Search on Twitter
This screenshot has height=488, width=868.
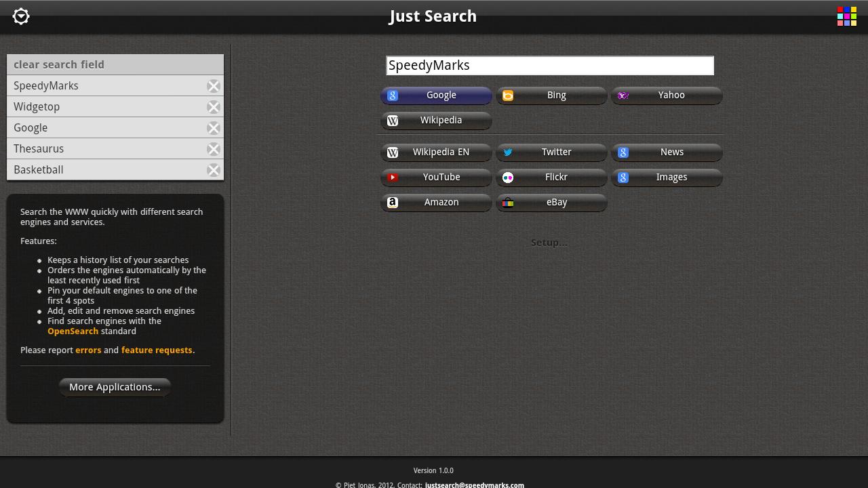(551, 152)
